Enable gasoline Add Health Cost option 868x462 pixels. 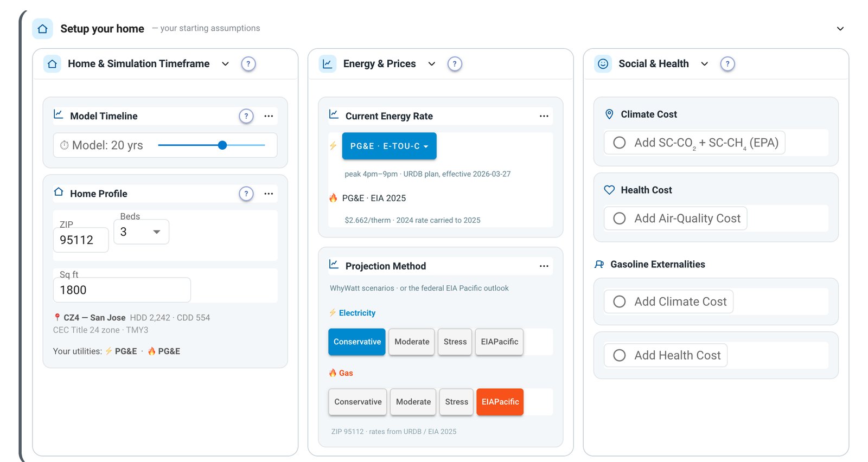click(x=666, y=355)
